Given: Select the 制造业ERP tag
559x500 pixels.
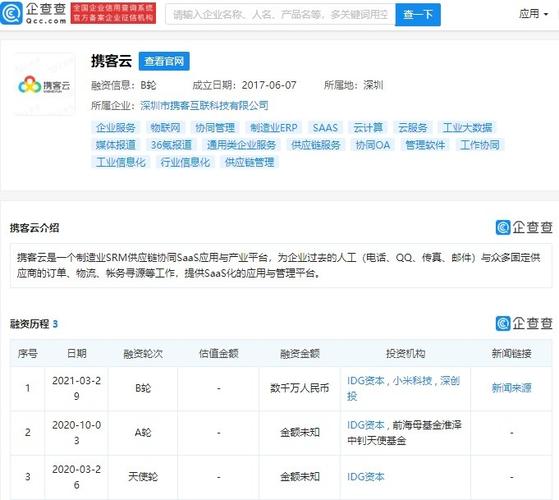Looking at the screenshot, I should coord(274,128).
